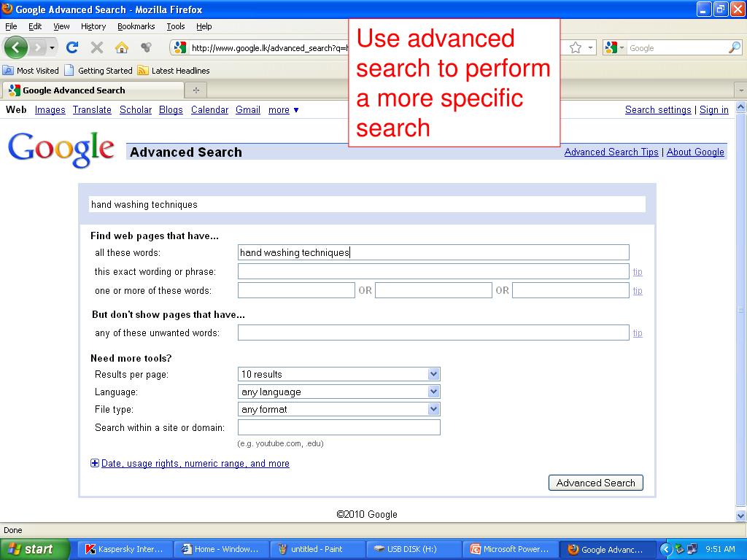Image resolution: width=747 pixels, height=560 pixels.
Task: Open tip link for exact phrase
Action: pyautogui.click(x=638, y=272)
